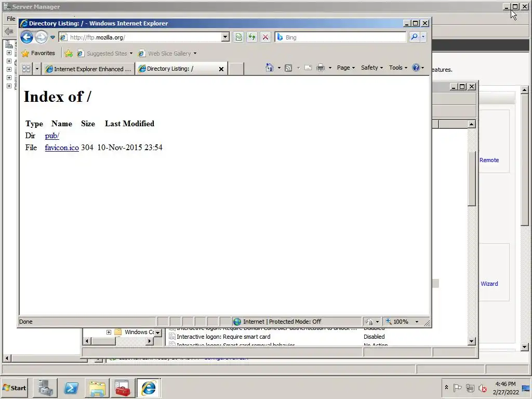Show hidden tray icons arrow
The width and height of the screenshot is (532, 399).
[446, 388]
